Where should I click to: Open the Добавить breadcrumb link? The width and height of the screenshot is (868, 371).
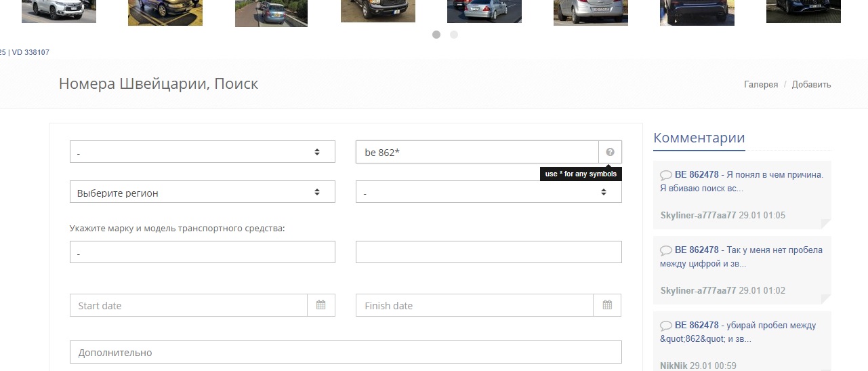811,85
